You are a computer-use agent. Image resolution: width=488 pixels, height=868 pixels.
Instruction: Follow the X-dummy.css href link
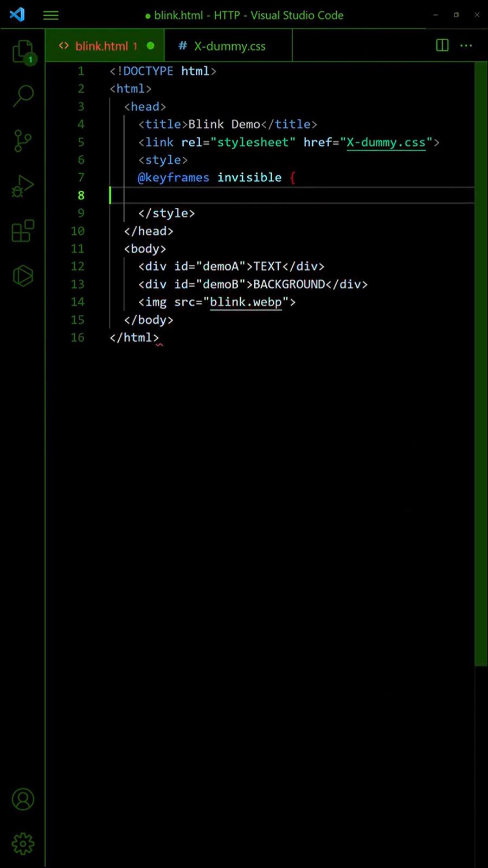tap(386, 142)
